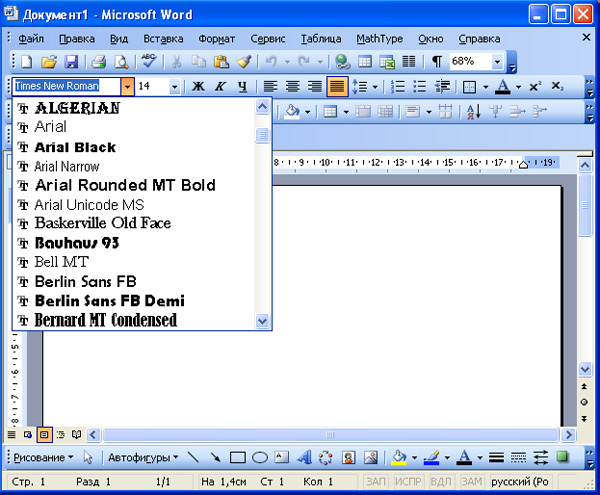Align text to the left

point(271,87)
